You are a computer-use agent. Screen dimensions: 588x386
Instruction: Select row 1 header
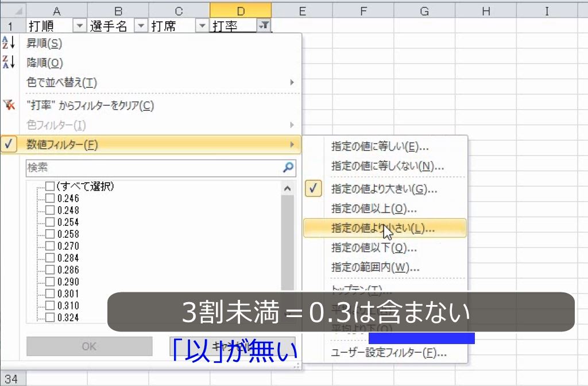pos(13,26)
